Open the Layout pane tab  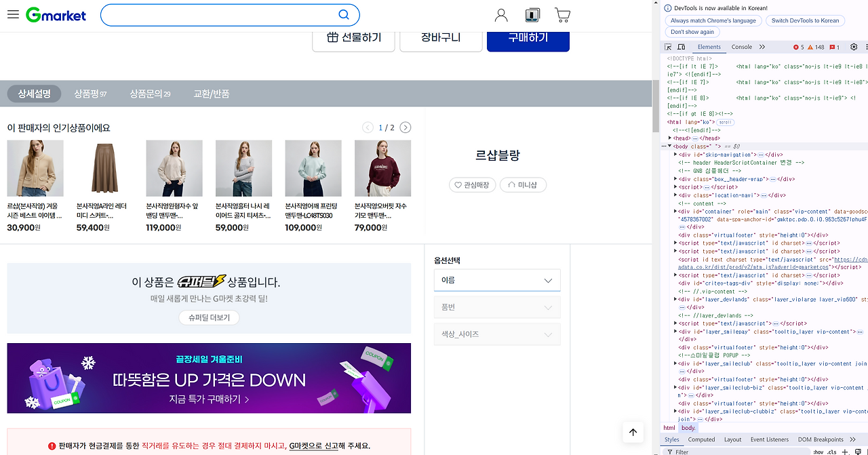pyautogui.click(x=732, y=439)
